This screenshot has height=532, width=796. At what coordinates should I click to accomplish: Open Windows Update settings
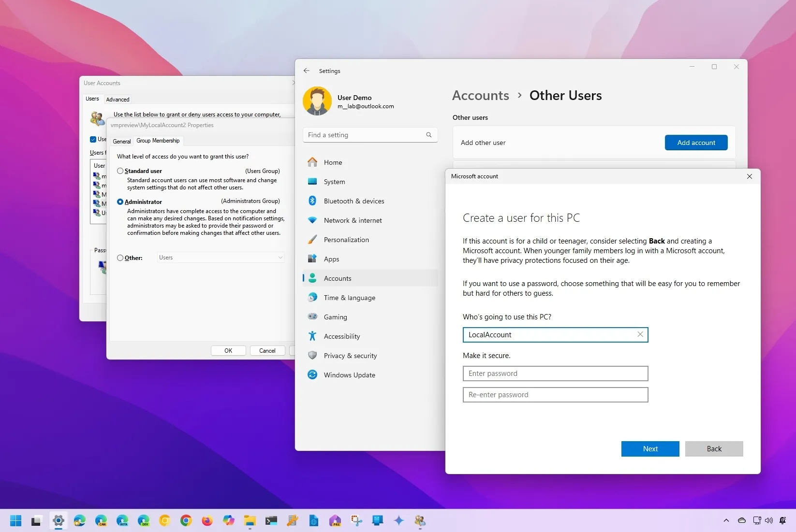point(349,374)
